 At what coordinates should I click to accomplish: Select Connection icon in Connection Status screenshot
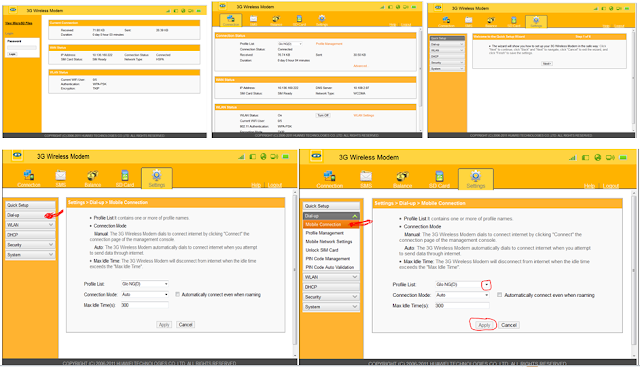(231, 19)
